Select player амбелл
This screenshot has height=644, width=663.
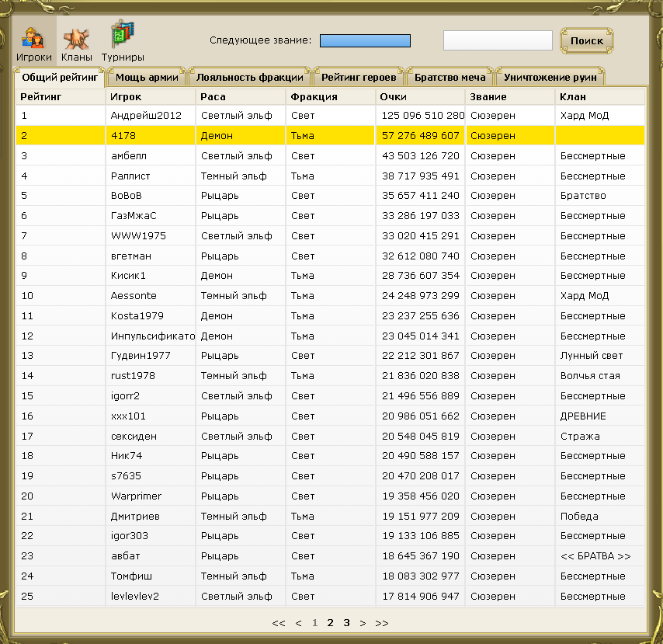[129, 155]
